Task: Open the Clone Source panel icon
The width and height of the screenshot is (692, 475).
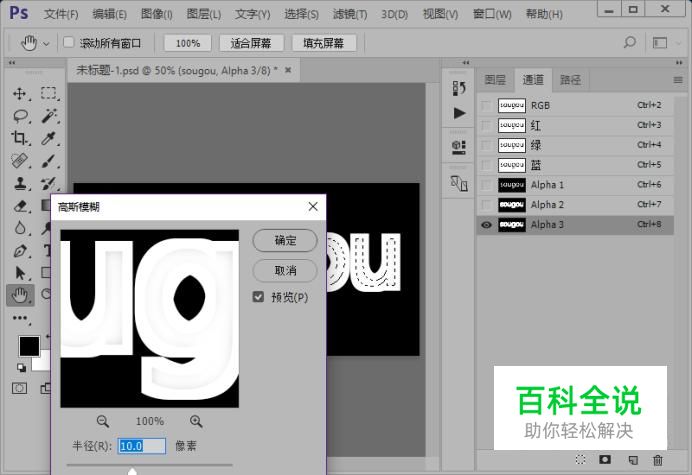Action: (459, 182)
